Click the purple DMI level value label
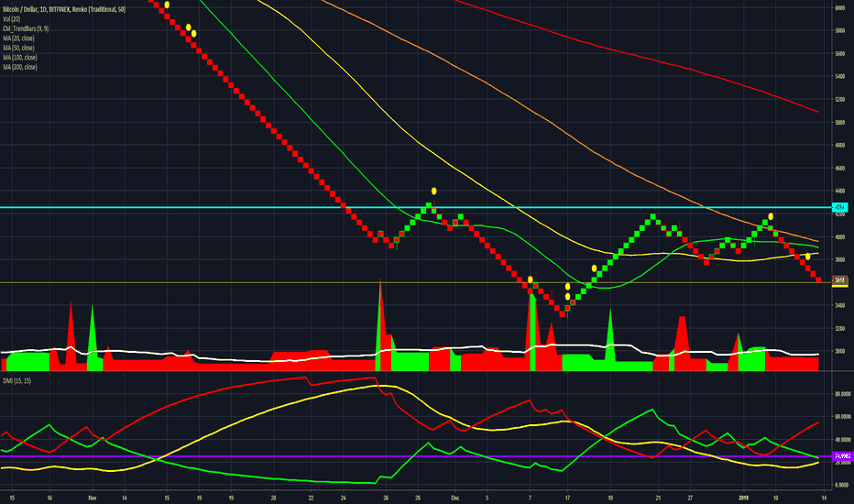The image size is (854, 504). coord(843,456)
